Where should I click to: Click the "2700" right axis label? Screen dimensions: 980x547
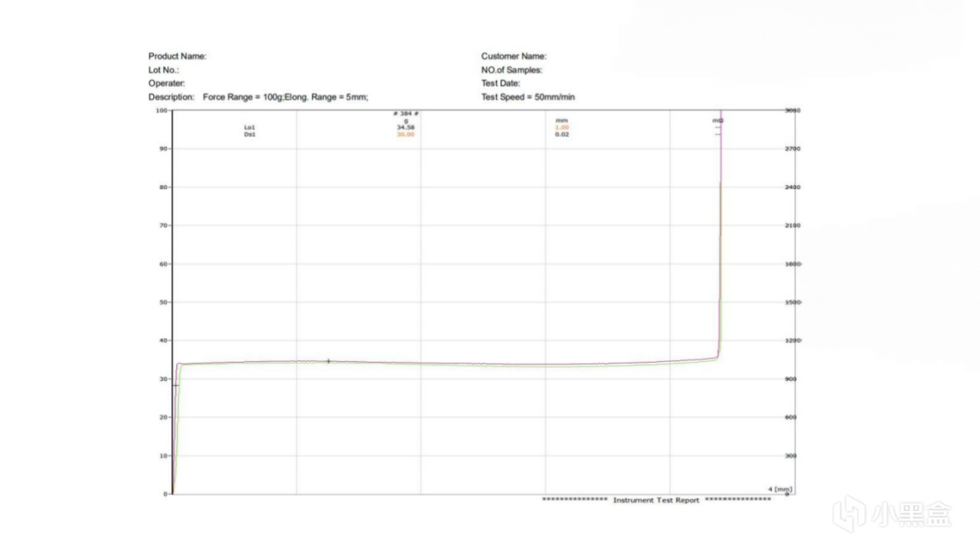pyautogui.click(x=793, y=148)
